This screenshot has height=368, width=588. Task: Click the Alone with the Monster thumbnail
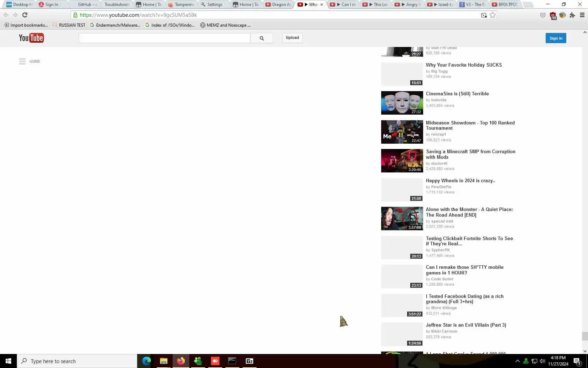click(x=402, y=219)
